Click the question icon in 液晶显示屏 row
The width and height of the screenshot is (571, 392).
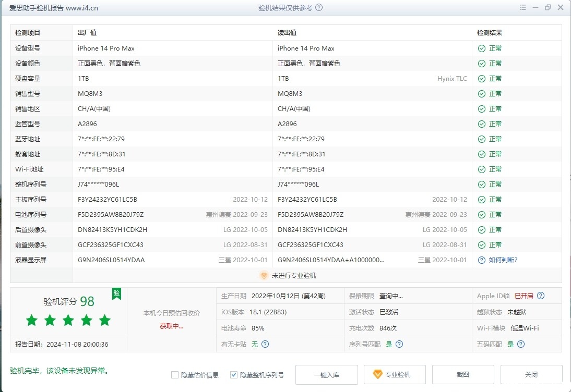tap(481, 260)
